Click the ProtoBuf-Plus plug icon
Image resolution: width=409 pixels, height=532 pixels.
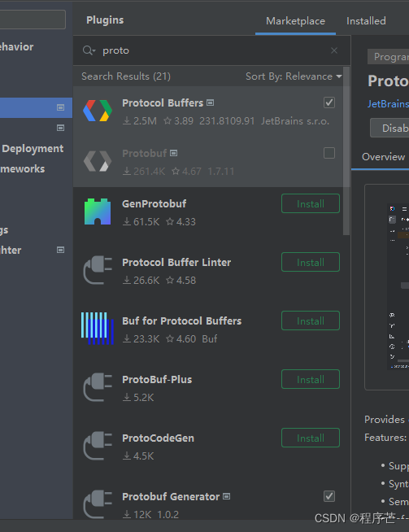coord(98,387)
